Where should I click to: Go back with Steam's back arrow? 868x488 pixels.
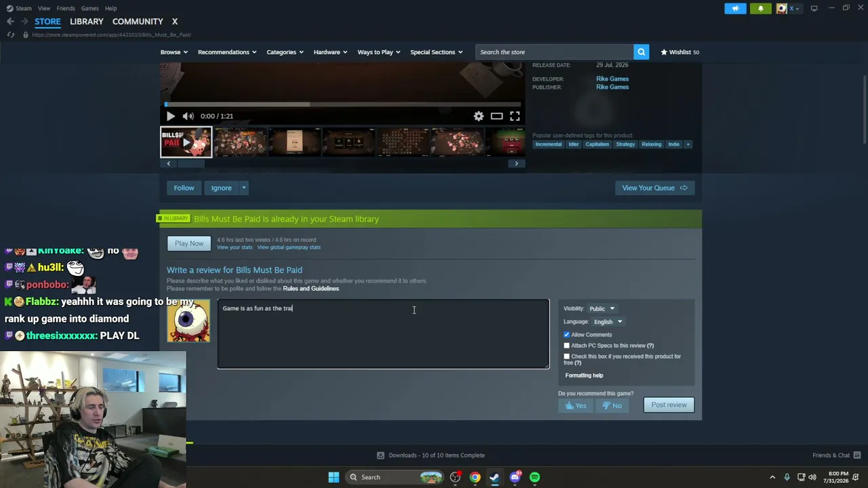tap(10, 22)
